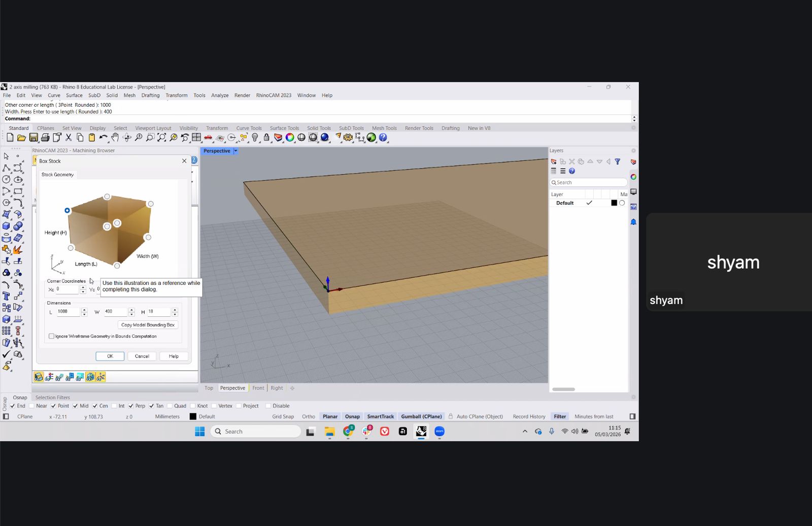Click OK in the Box Stock dialog
Image resolution: width=812 pixels, height=526 pixels.
tap(110, 356)
